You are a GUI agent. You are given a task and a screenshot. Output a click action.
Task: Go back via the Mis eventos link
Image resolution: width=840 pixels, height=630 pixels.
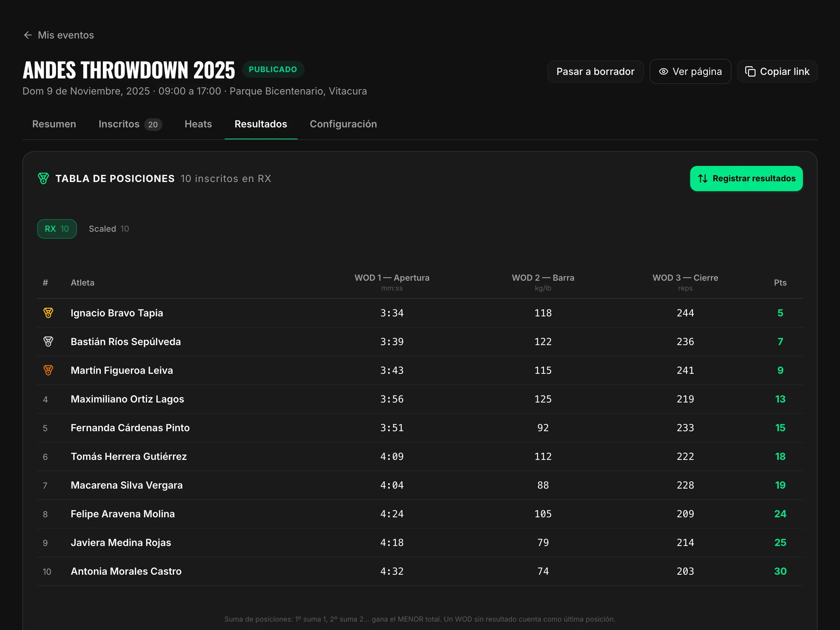[59, 35]
